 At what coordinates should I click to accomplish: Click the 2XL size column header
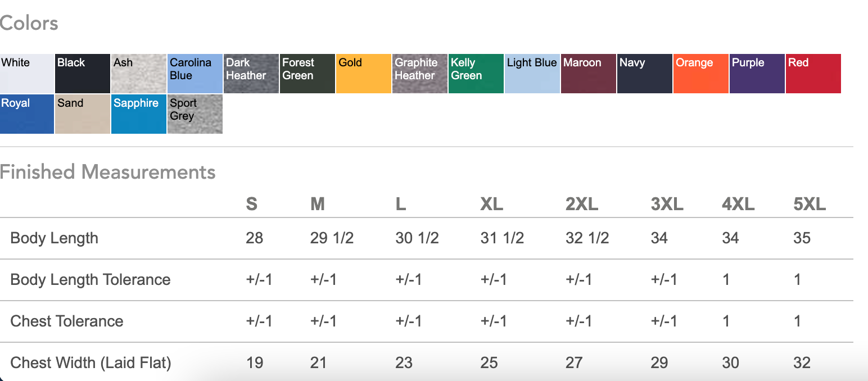click(x=581, y=204)
